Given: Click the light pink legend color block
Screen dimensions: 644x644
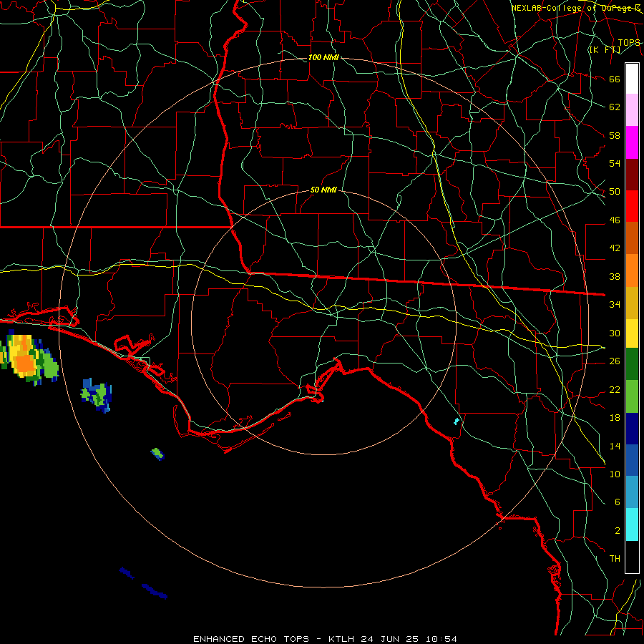Looking at the screenshot, I should pyautogui.click(x=632, y=109).
